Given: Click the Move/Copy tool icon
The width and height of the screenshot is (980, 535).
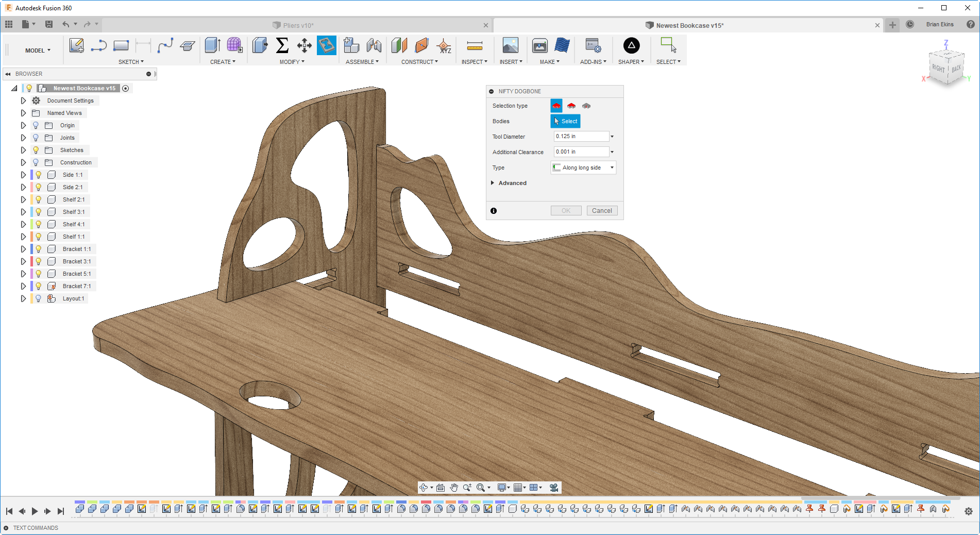Looking at the screenshot, I should click(304, 46).
